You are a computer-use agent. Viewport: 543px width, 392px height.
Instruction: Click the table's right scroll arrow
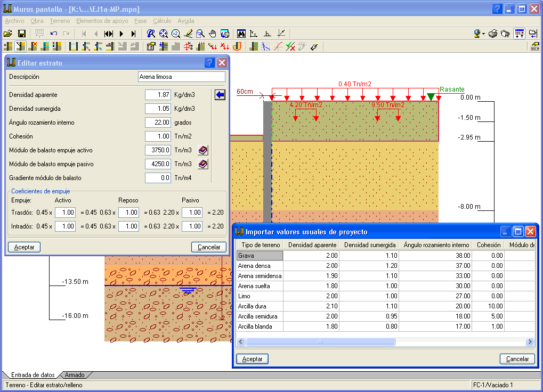pos(530,342)
